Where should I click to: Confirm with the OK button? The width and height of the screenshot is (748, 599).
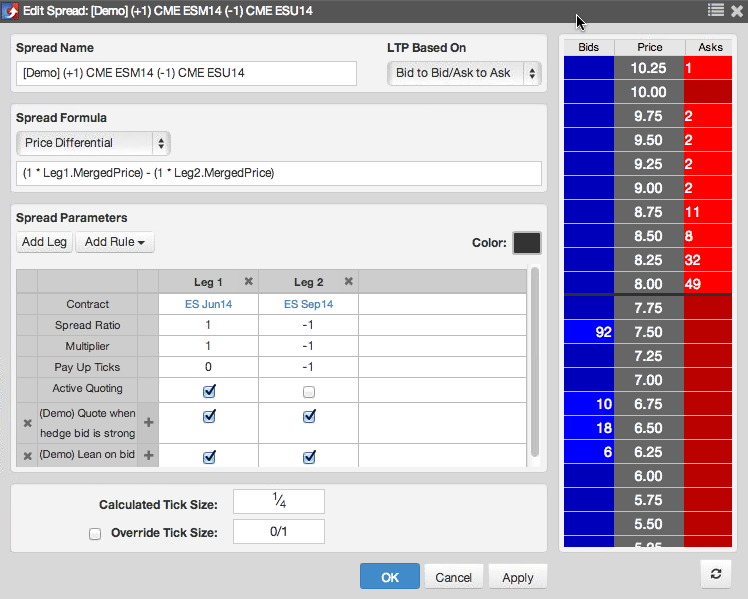point(390,577)
